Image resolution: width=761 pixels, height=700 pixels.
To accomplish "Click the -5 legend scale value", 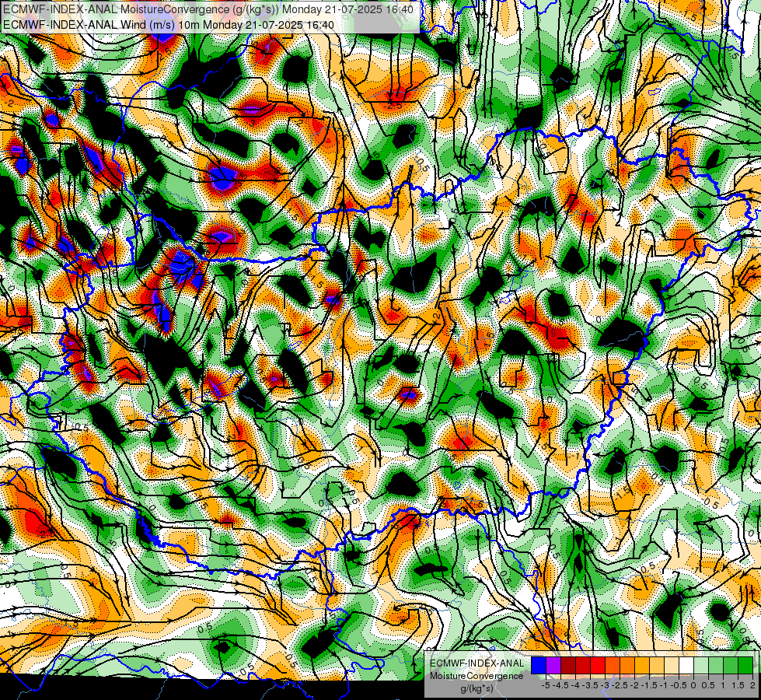I will pos(546,685).
